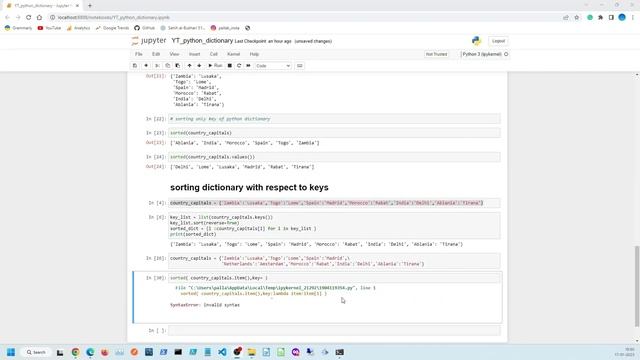Open the Insert menu

click(194, 54)
